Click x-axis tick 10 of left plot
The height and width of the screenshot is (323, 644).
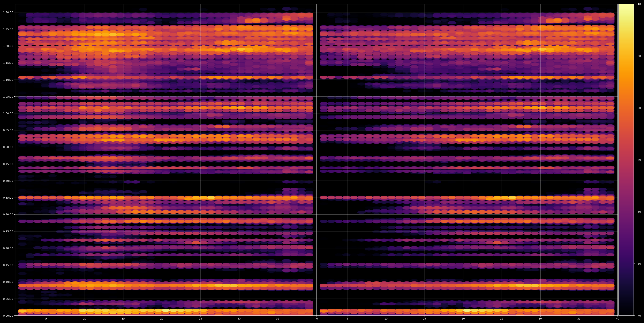pos(84,319)
